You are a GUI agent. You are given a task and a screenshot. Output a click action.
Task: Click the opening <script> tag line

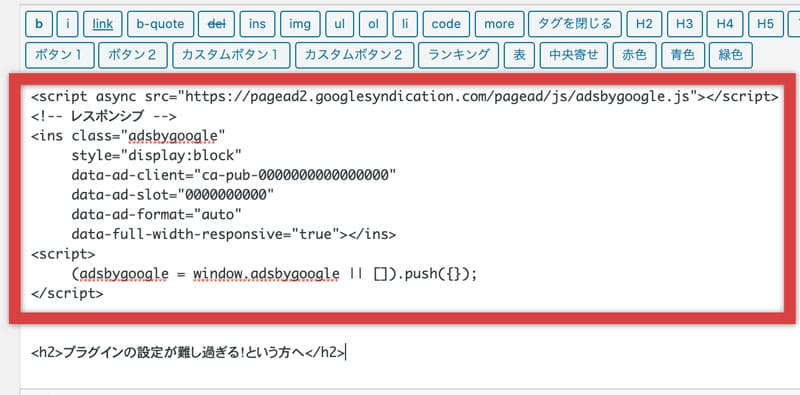[63, 254]
